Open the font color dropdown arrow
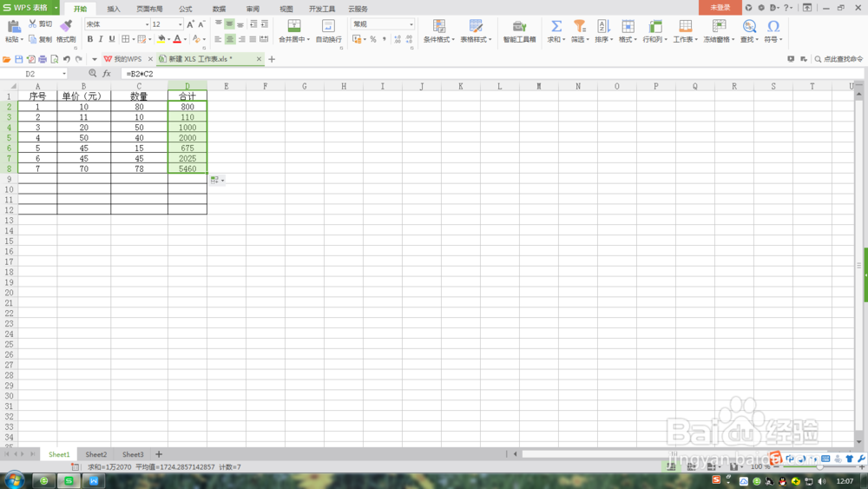 [x=185, y=39]
